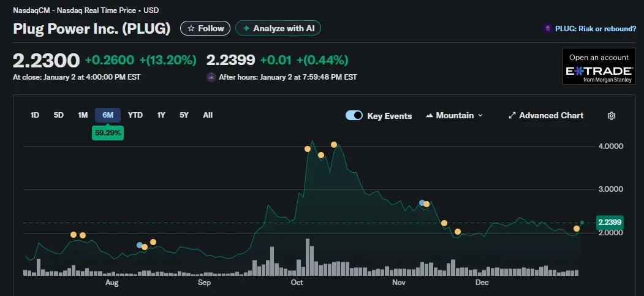This screenshot has width=644, height=296.
Task: Click the last yellow event marker near 2.2399
Action: (x=577, y=229)
